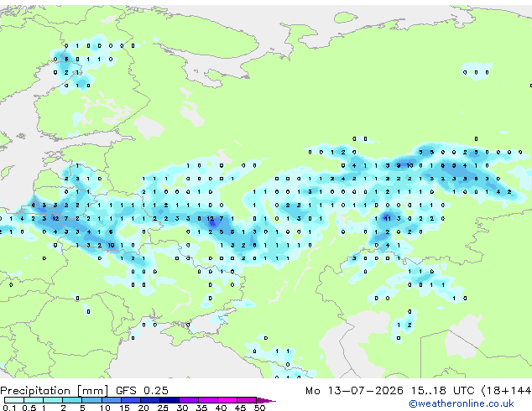Click the 1–2 mm legend color swatch
Image resolution: width=532 pixels, height=411 pixels.
click(x=53, y=400)
